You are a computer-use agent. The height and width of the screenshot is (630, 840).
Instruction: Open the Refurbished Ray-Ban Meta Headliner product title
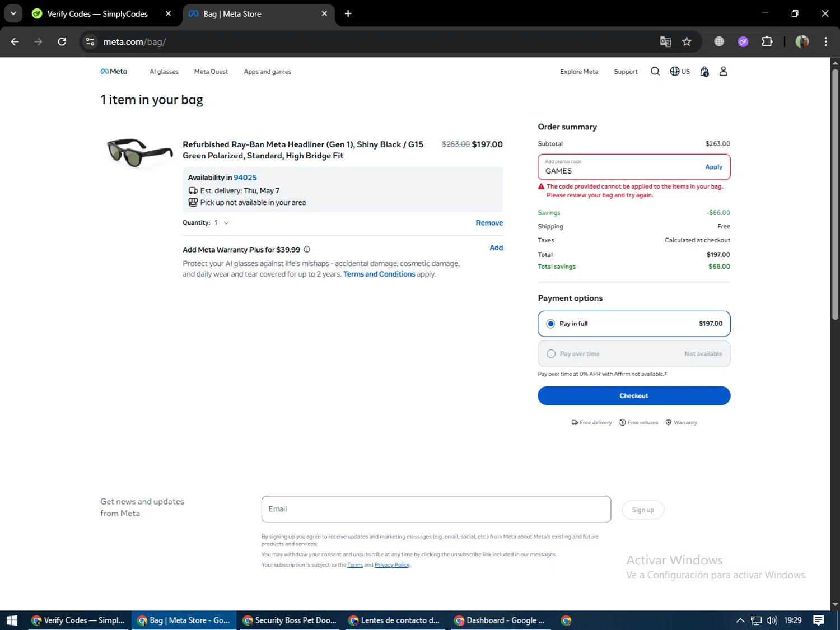pos(303,150)
